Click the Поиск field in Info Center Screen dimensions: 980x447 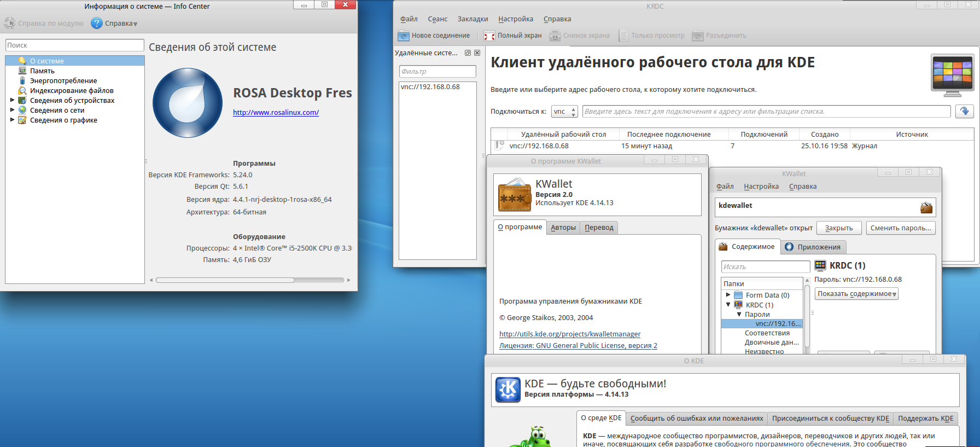[75, 45]
